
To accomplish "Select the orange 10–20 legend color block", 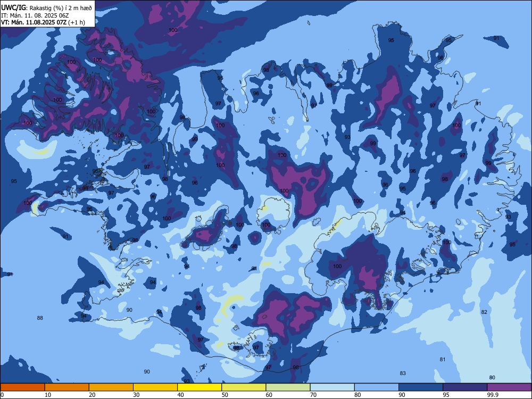I will (67, 387).
